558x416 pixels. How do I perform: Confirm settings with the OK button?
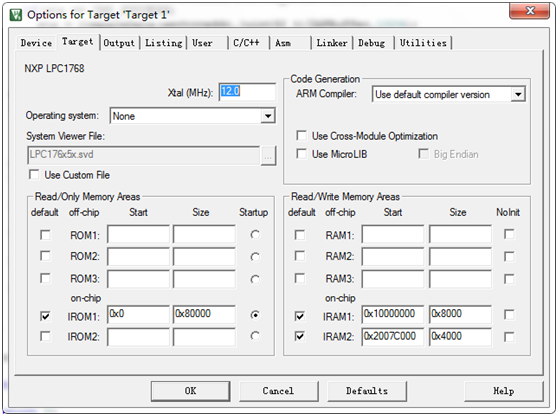[190, 391]
